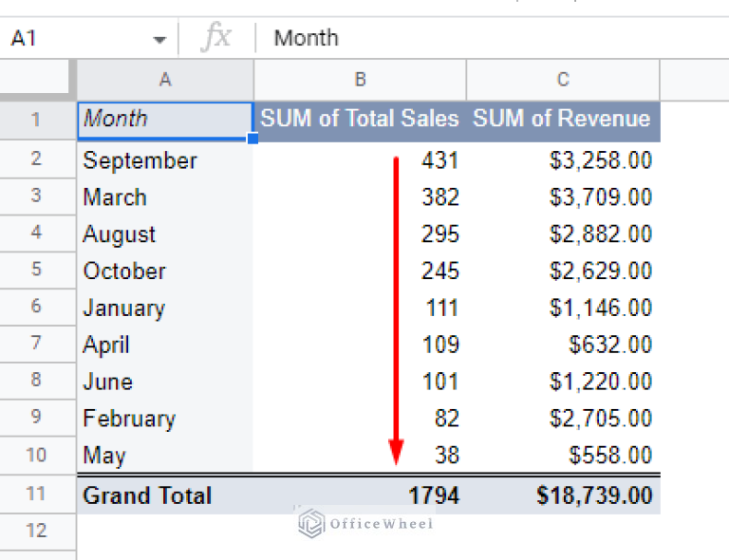
Task: Click the $18,739.00 total revenue cell
Action: (562, 495)
